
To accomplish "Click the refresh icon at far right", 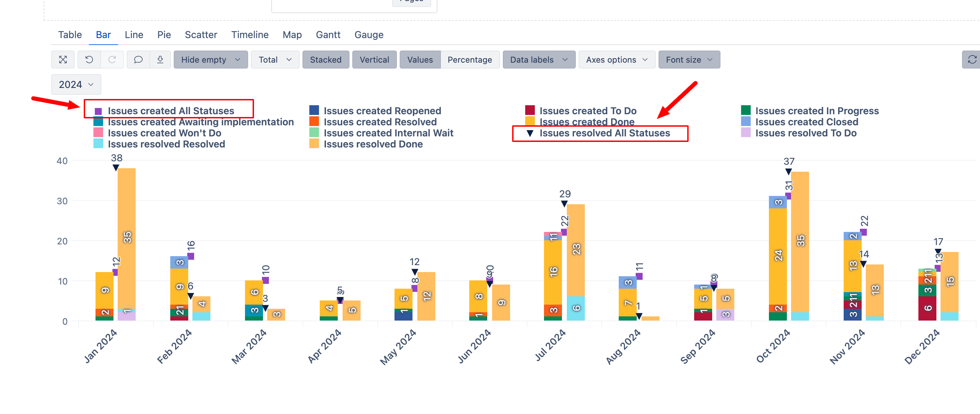I will click(x=972, y=60).
